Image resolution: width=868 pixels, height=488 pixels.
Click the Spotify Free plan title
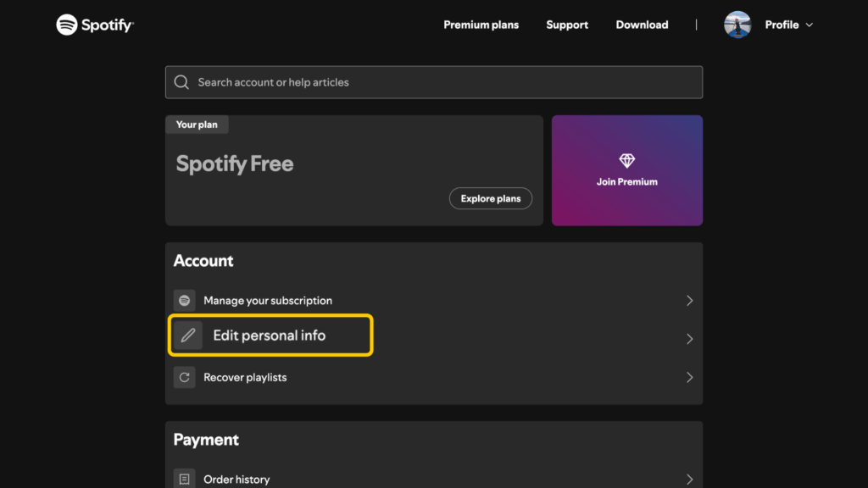pos(234,164)
